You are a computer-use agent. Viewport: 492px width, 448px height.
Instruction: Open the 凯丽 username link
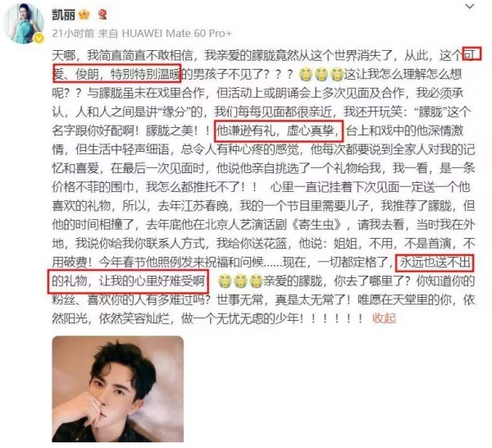[63, 14]
